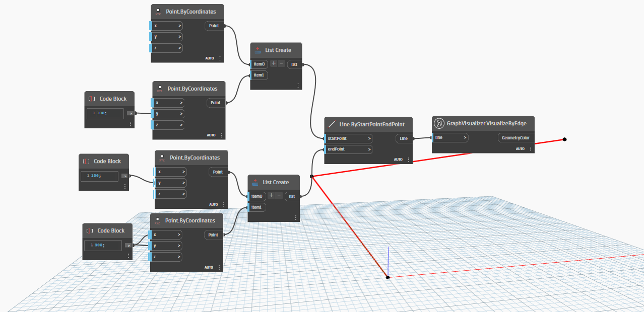Click the code field containing 300
The width and height of the screenshot is (644, 312).
[x=106, y=245]
